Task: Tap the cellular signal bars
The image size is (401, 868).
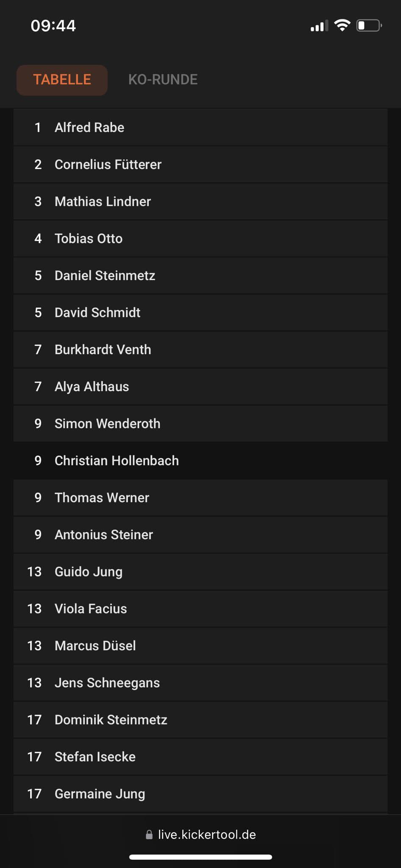Action: [319, 26]
